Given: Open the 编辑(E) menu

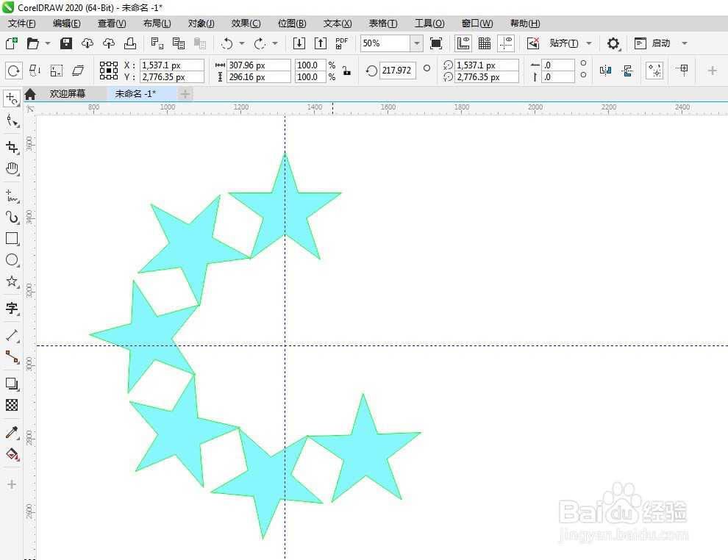Looking at the screenshot, I should click(66, 24).
